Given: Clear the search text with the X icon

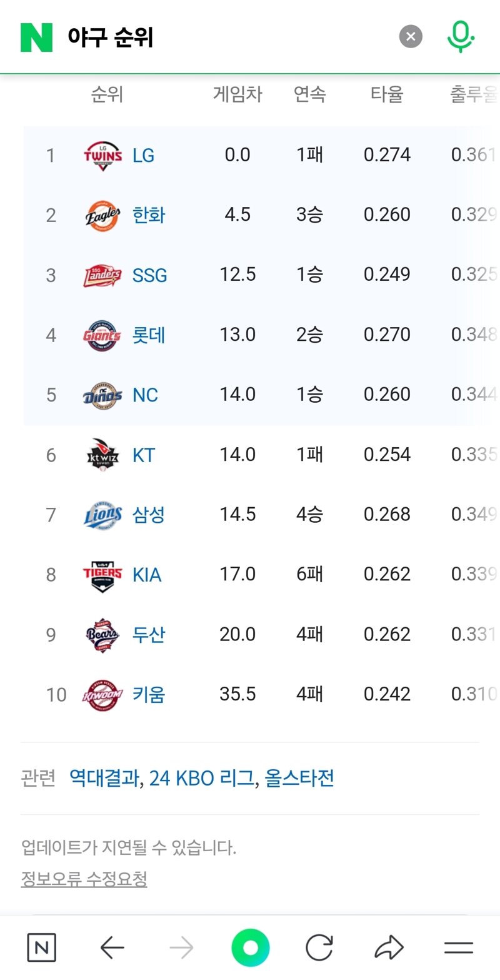Looking at the screenshot, I should (411, 37).
